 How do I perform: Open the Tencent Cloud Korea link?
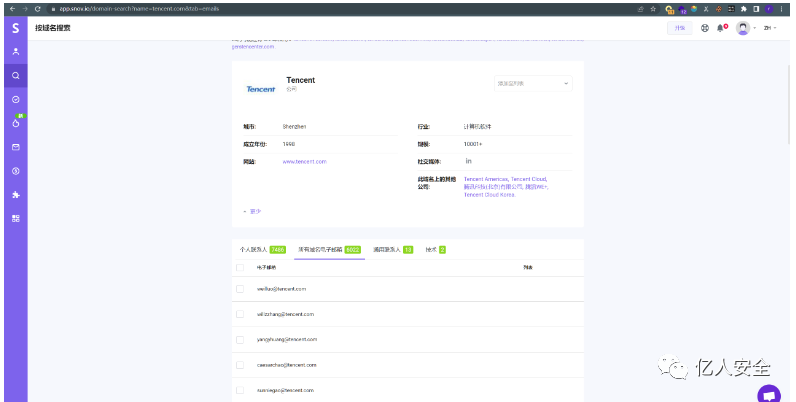[x=489, y=194]
